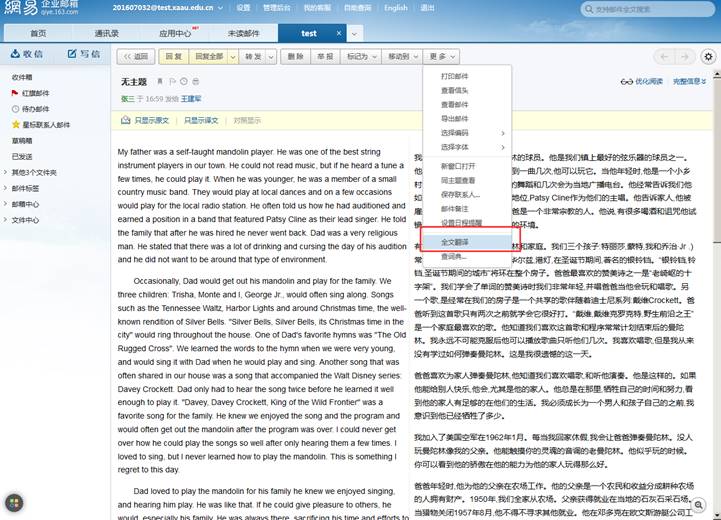Viewport: 721px width, 520px height.
Task: Click the English language link in header
Action: point(396,8)
